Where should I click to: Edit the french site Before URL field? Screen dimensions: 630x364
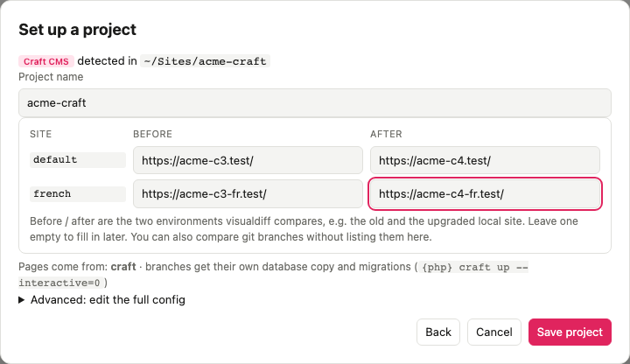[x=248, y=193]
